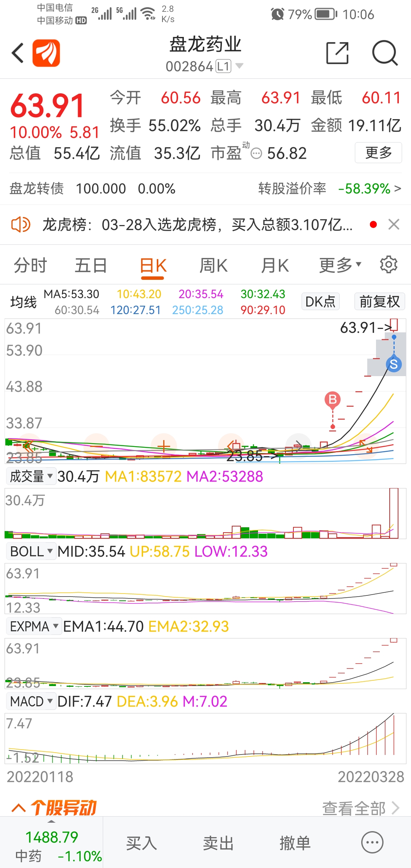Tap the 盘龙药业 stock title
The width and height of the screenshot is (411, 868).
coord(205,45)
